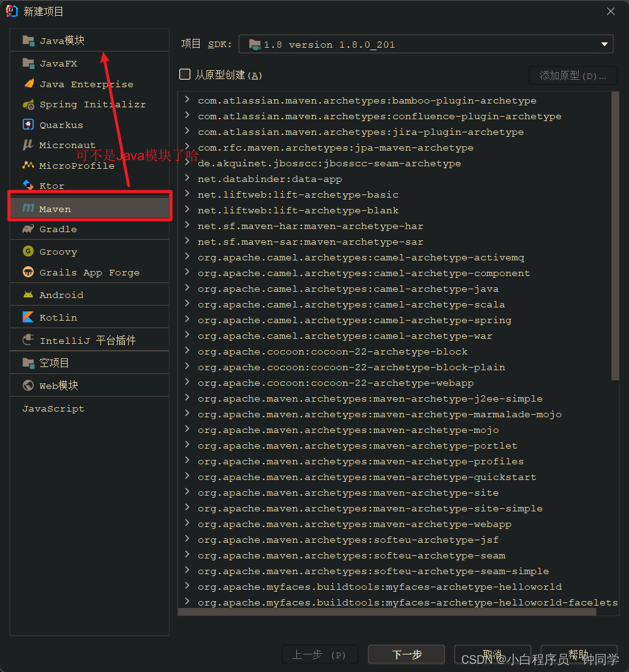Expand the cocoon-22-archetype-block node
Image resolution: width=629 pixels, height=672 pixels.
187,350
